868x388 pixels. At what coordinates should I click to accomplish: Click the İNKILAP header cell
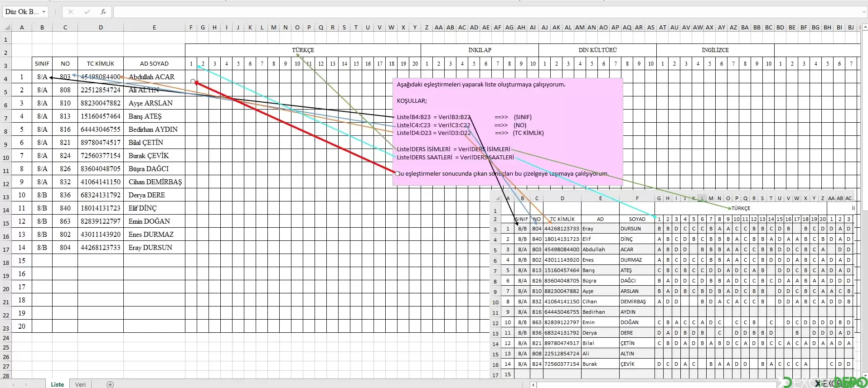tap(480, 50)
